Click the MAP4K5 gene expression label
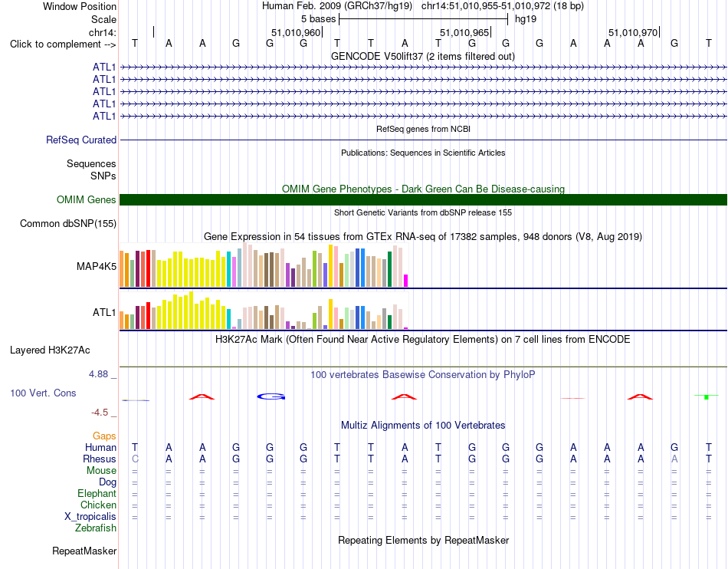 [x=96, y=266]
